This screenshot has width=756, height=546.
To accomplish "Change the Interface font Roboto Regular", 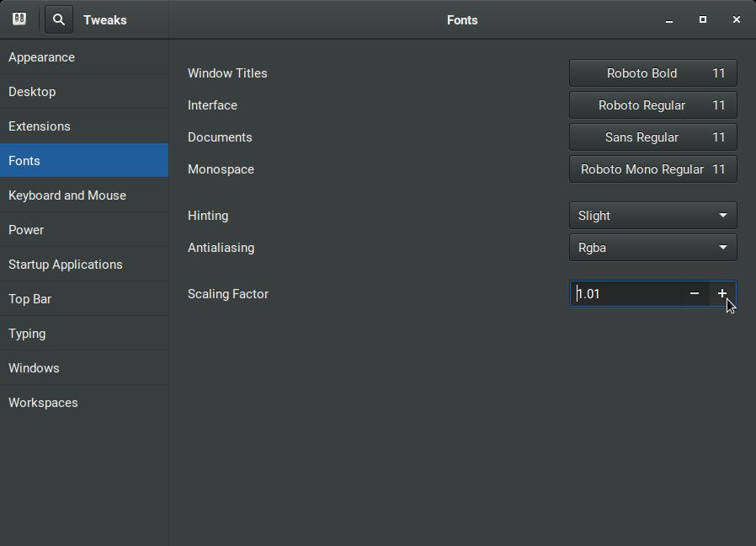I will [x=652, y=105].
